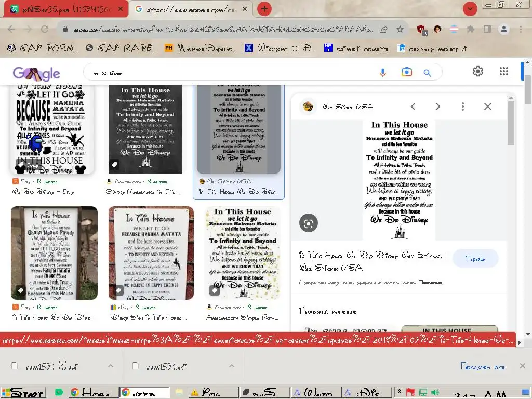Open the Ohana Means Family Etsy thumbnail

point(54,253)
